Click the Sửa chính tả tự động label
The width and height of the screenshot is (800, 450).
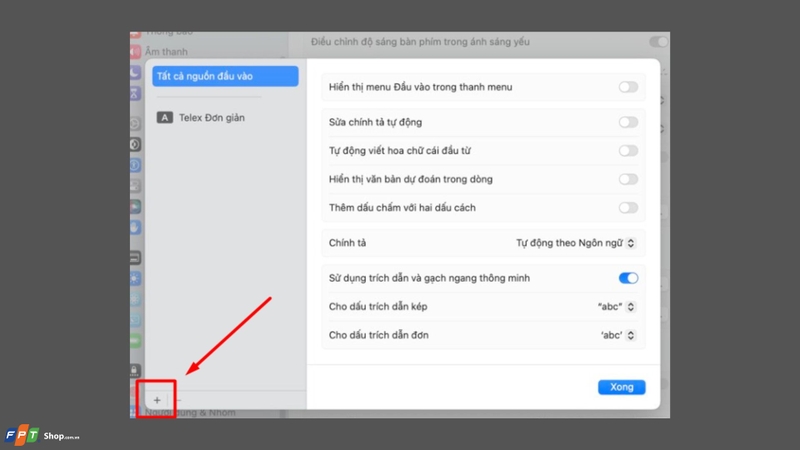point(375,122)
